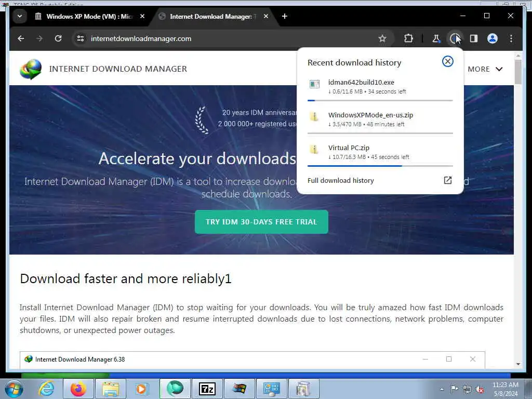Open Firefox from the taskbar
The width and height of the screenshot is (532, 399).
click(x=78, y=389)
